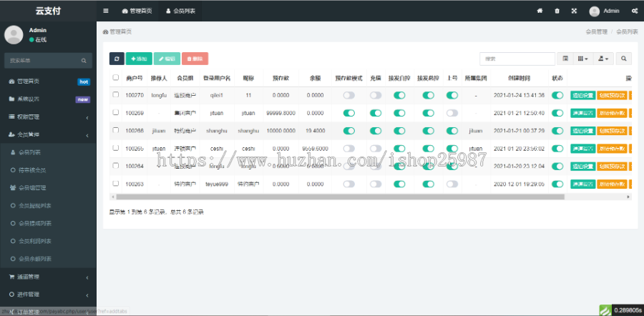Toggle 预存款模式 switch for merchant 100270

(x=349, y=95)
